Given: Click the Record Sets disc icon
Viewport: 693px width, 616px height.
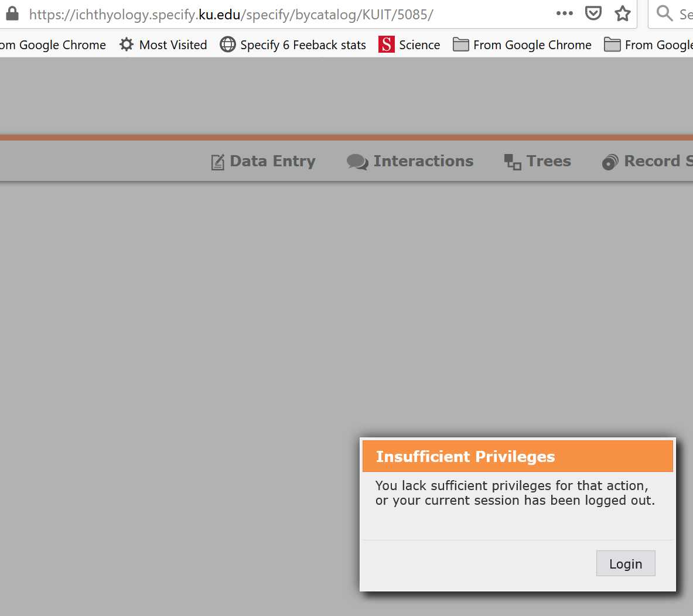Looking at the screenshot, I should (610, 162).
